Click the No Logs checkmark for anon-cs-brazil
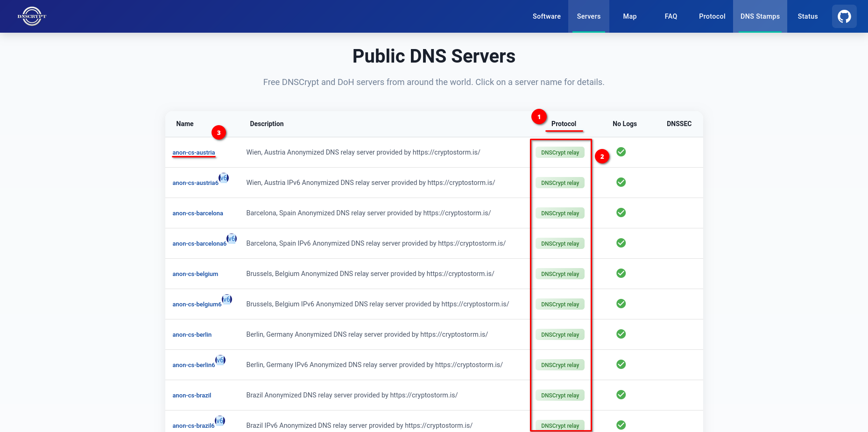This screenshot has height=432, width=868. (621, 395)
